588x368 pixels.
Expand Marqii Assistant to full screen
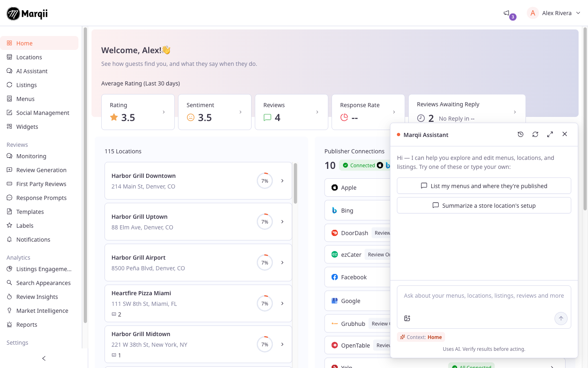pyautogui.click(x=550, y=134)
